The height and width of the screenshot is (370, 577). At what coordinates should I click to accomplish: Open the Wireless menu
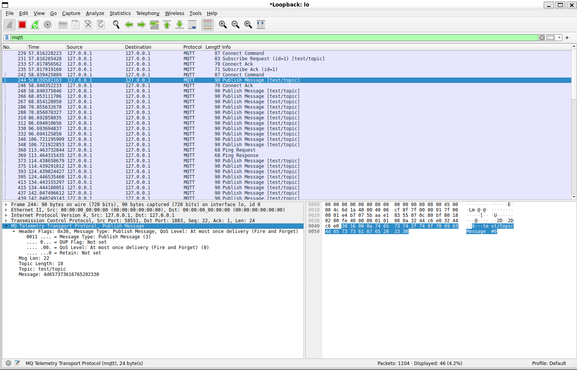174,13
